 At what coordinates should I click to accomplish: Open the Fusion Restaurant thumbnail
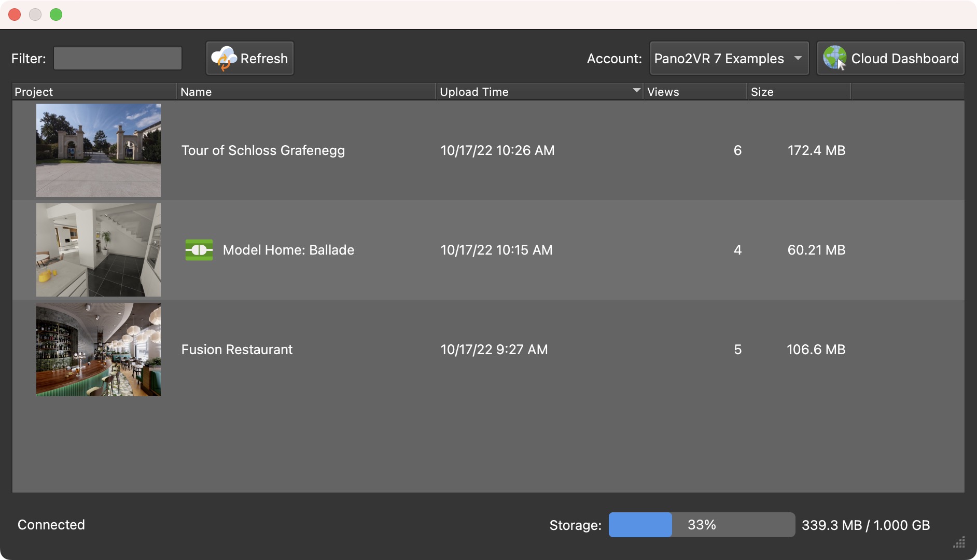[98, 349]
